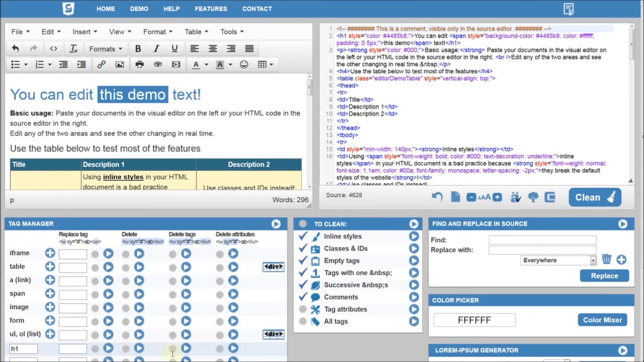Open the Format menu
This screenshot has width=644, height=362.
[158, 32]
